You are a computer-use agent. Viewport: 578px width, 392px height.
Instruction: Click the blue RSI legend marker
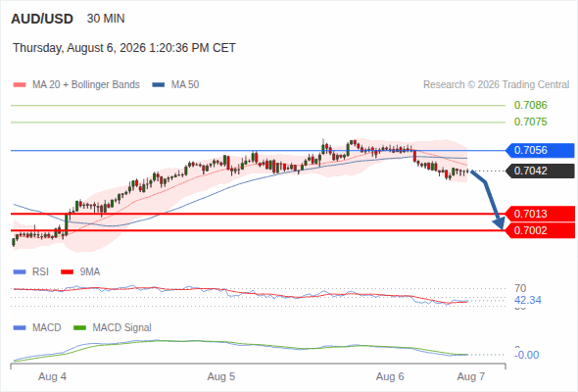(20, 272)
